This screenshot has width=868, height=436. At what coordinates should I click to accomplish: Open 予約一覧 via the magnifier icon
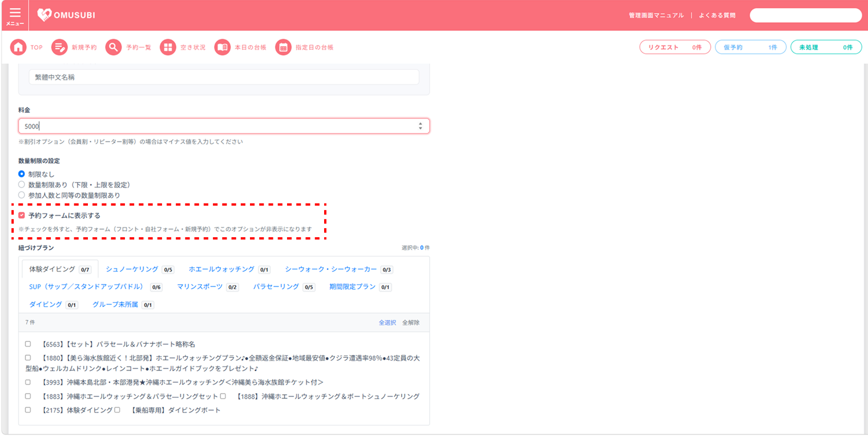(114, 47)
